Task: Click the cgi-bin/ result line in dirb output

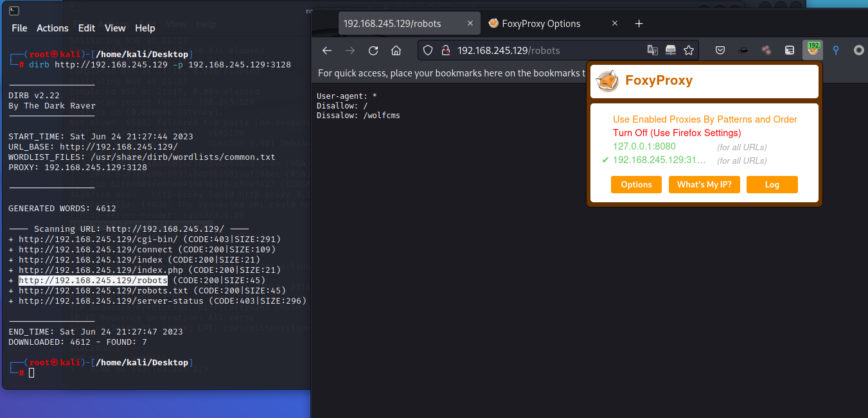Action: (145, 239)
